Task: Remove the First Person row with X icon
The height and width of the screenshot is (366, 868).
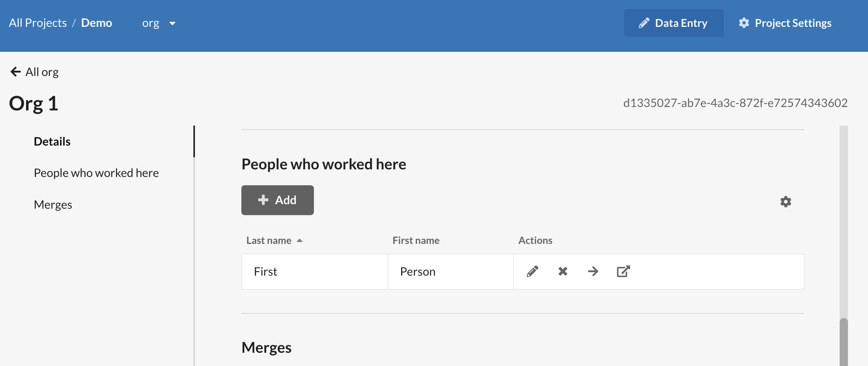Action: pos(563,271)
